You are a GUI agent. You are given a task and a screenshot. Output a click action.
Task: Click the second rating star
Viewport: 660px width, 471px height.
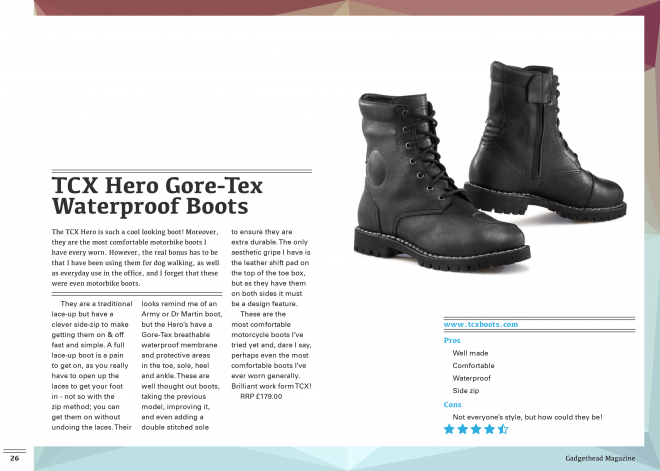[463, 429]
